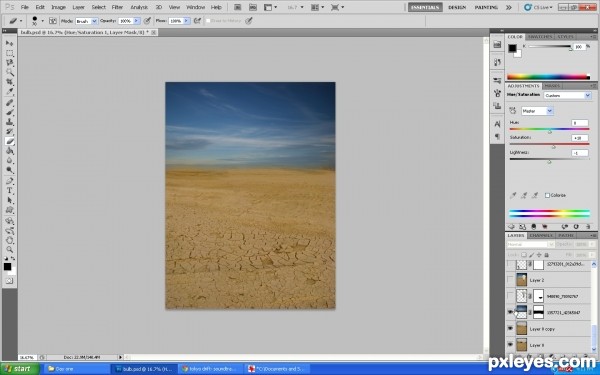Select the Brush tool in the toolbox
The image size is (600, 375).
click(10, 112)
